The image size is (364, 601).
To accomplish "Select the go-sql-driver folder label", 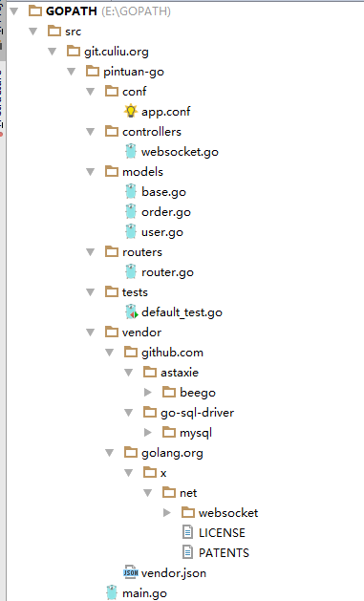I will click(198, 413).
